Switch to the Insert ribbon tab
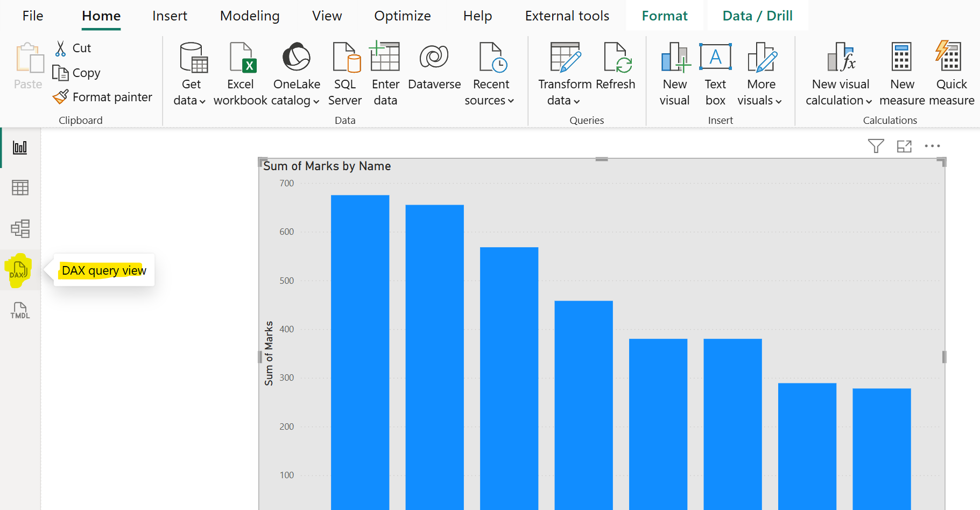 (170, 16)
